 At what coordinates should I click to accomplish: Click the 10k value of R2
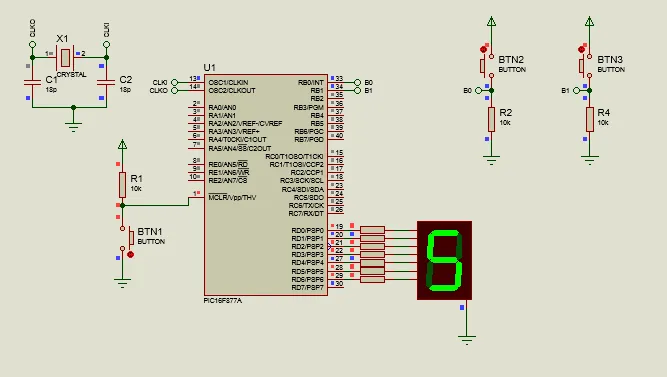tap(505, 123)
